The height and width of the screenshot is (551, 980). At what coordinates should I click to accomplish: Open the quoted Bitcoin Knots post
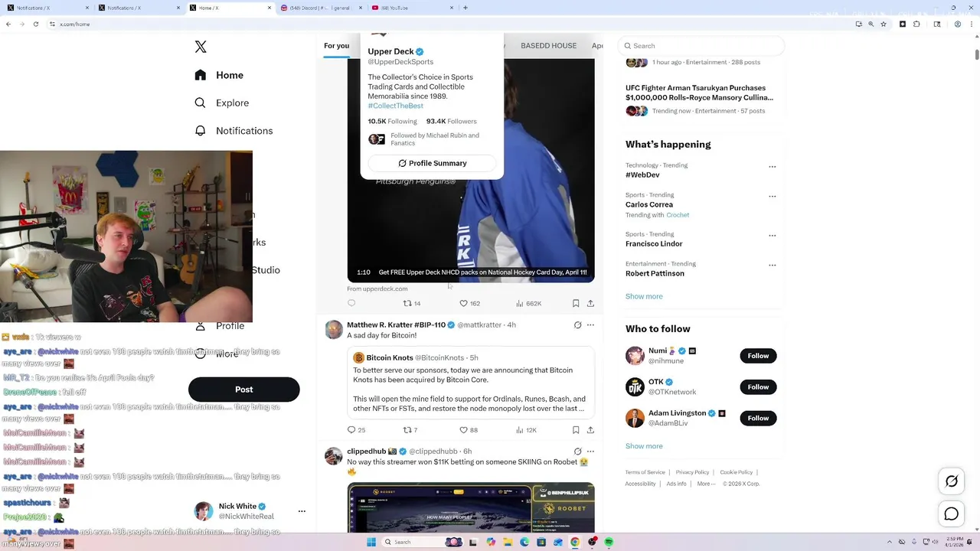coord(470,383)
